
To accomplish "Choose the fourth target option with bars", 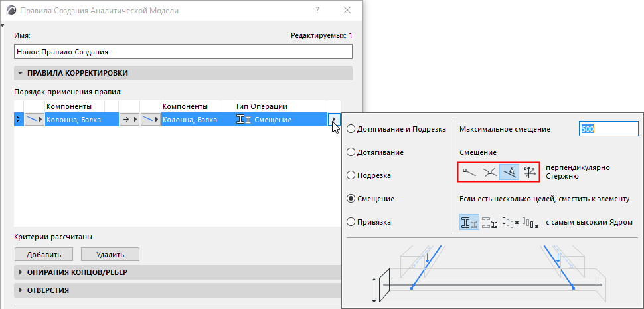I will coord(530,223).
